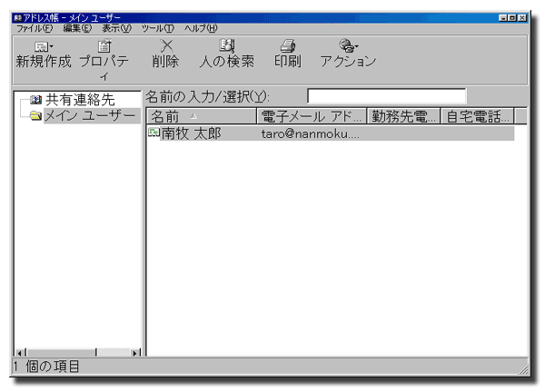
Task: Open the ツール(T) menu
Action: 157,28
